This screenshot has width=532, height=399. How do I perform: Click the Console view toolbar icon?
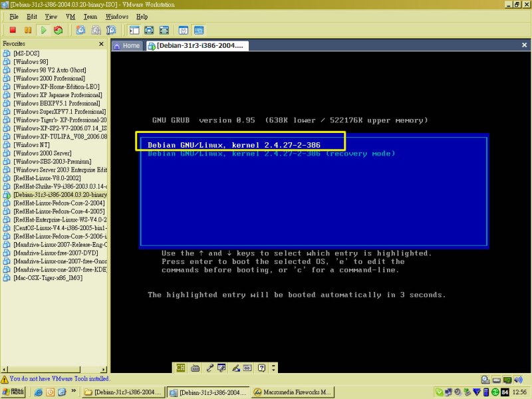[199, 30]
